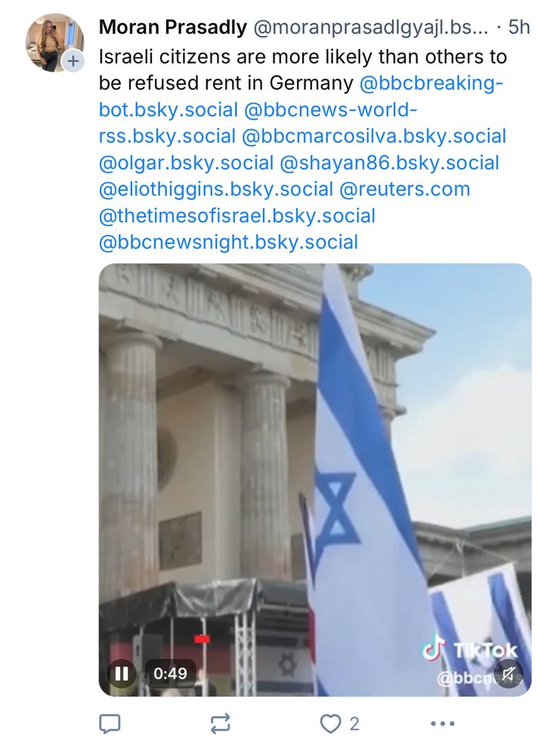The height and width of the screenshot is (756, 553).
Task: Open the @olgar.bsky.social mention
Action: (187, 163)
